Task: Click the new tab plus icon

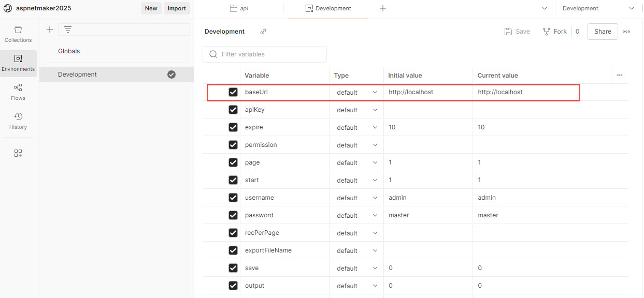Action: [383, 8]
